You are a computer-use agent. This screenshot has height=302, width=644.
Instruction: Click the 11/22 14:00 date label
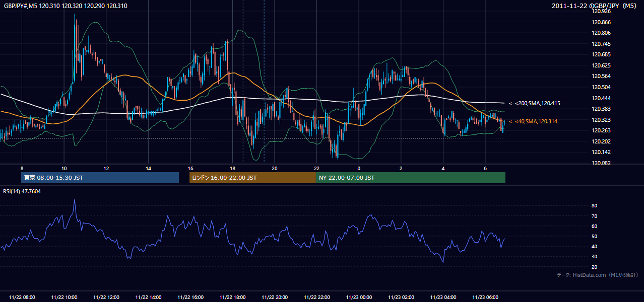pos(149,297)
